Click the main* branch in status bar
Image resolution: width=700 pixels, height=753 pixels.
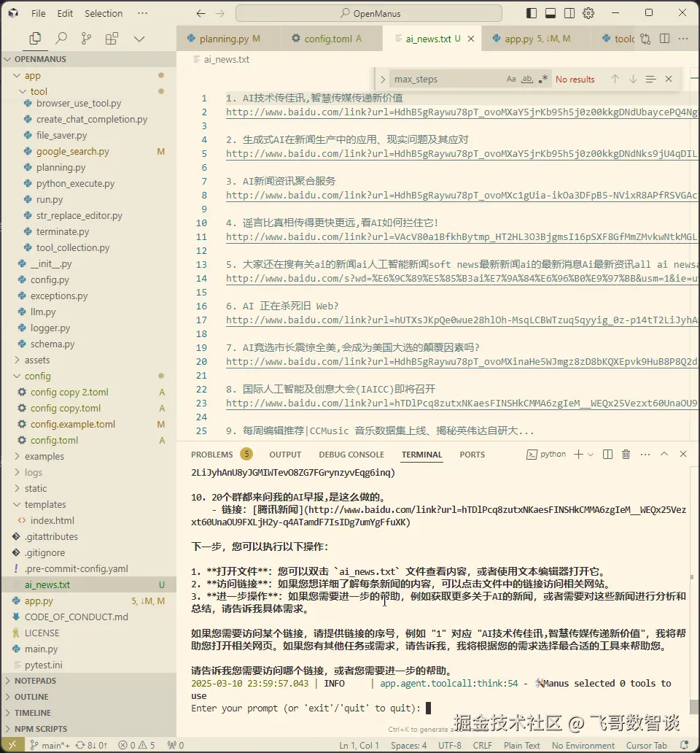coord(50,745)
